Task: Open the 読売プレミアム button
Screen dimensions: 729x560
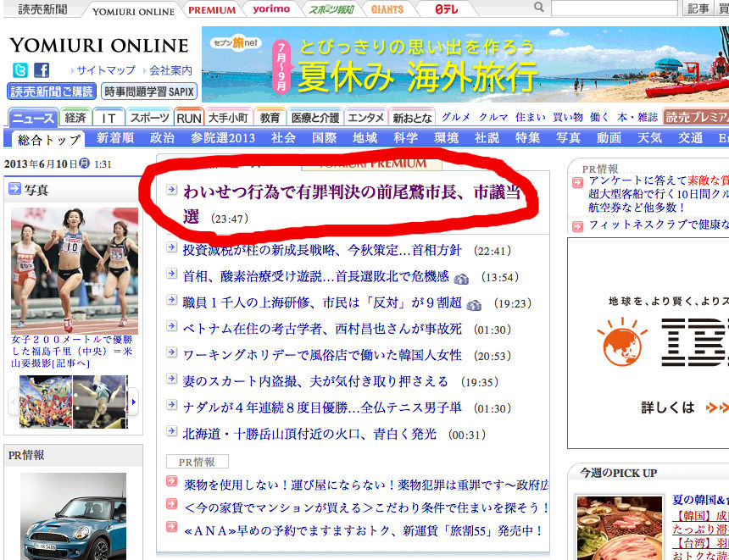Action: point(696,117)
